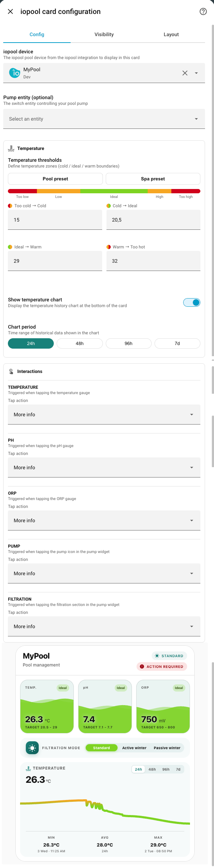The width and height of the screenshot is (214, 868).
Task: Expand the iopool device dropdown arrow
Action: pyautogui.click(x=196, y=73)
